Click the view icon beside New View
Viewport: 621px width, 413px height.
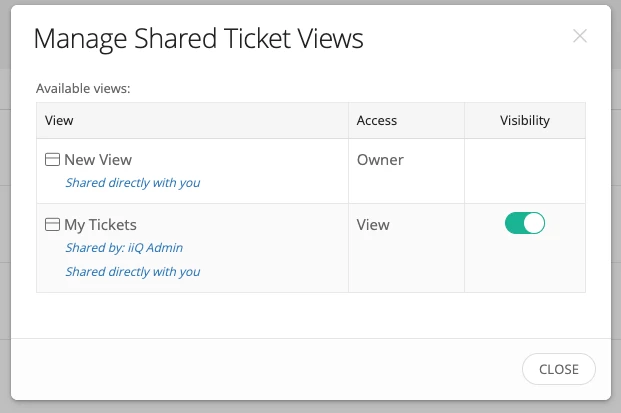[x=53, y=159]
